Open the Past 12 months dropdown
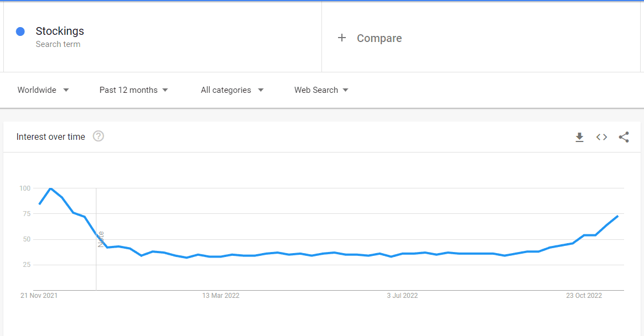This screenshot has height=336, width=644. tap(134, 90)
